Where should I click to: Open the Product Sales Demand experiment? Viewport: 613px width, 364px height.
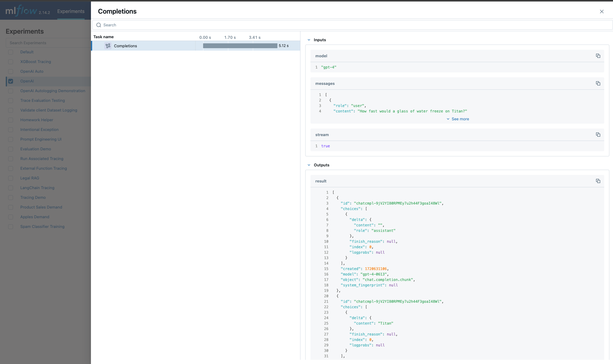(x=41, y=207)
